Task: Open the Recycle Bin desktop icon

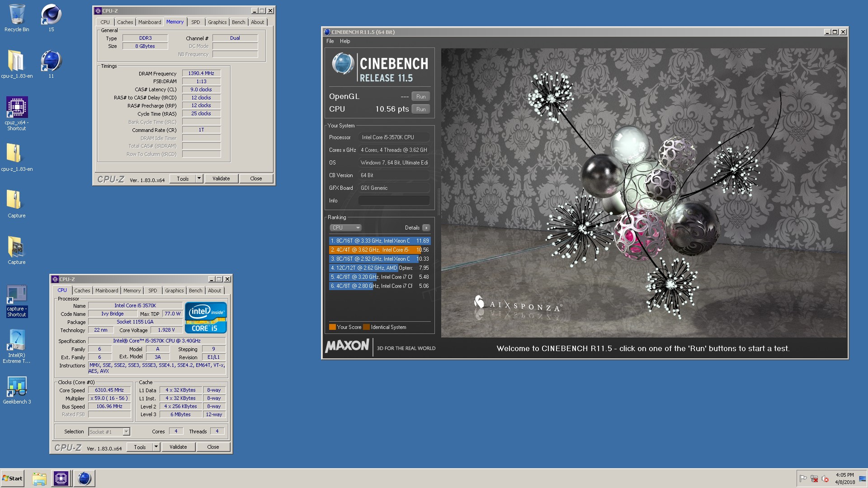Action: pyautogui.click(x=17, y=18)
